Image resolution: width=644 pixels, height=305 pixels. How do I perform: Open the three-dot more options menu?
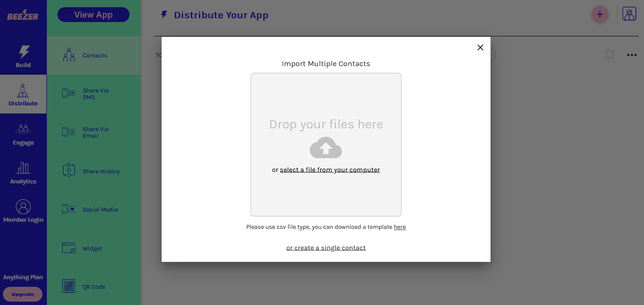tap(632, 55)
